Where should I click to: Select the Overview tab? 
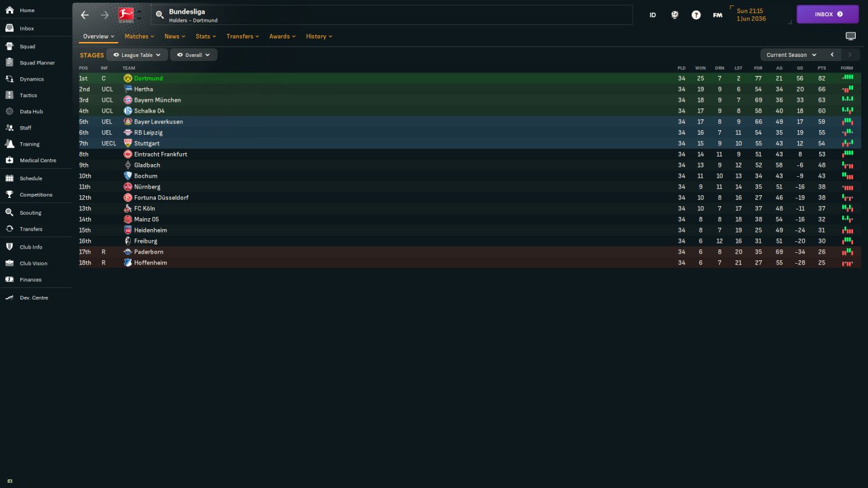(98, 37)
